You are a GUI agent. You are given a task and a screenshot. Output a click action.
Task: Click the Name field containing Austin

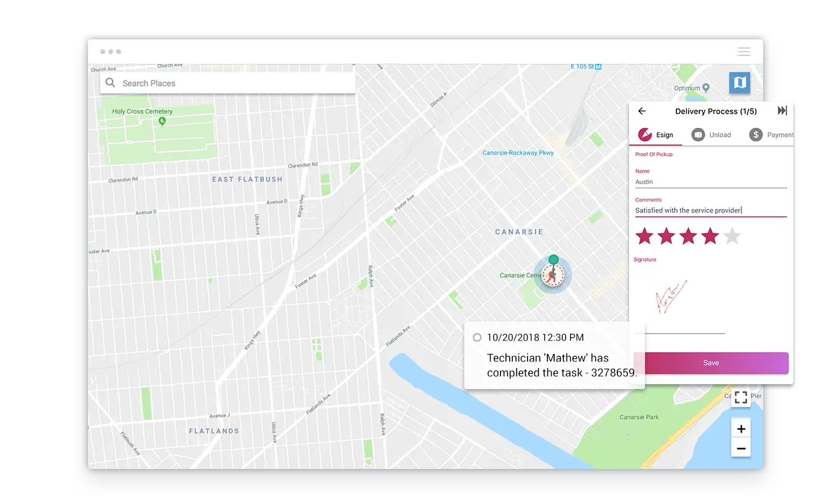coord(711,182)
